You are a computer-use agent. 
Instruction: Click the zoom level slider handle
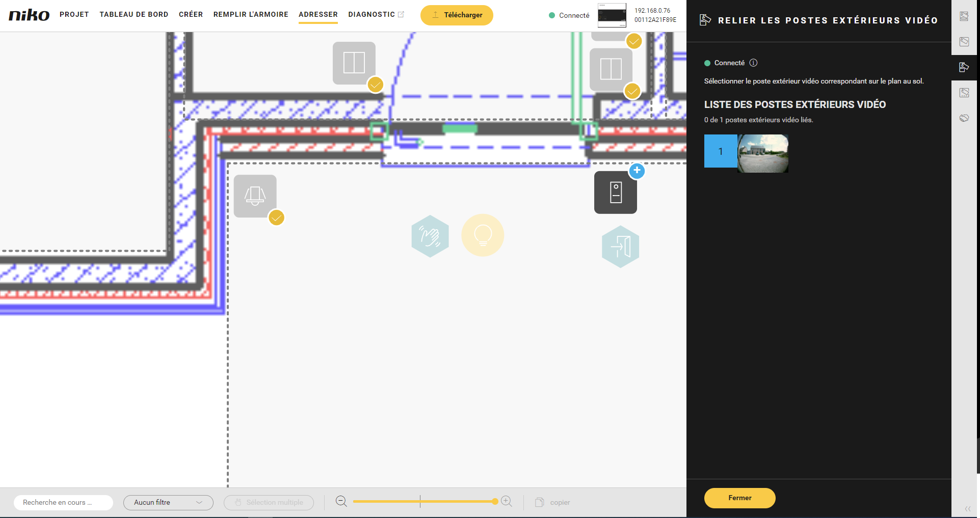coord(495,502)
